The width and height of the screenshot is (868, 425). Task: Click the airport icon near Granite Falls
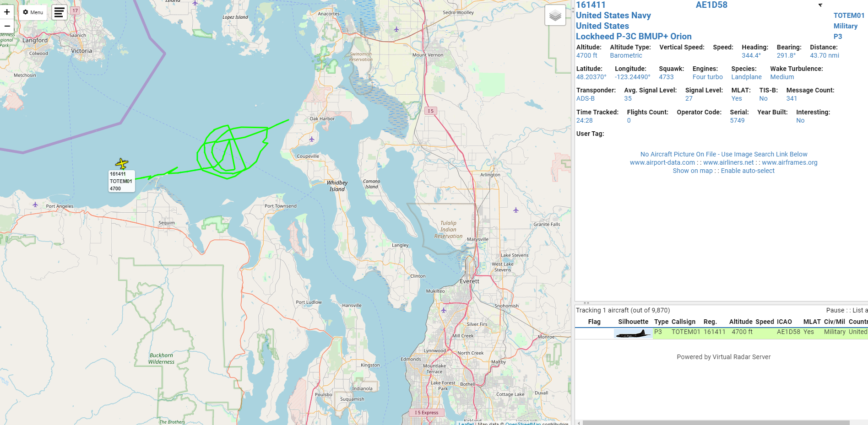coord(516,210)
